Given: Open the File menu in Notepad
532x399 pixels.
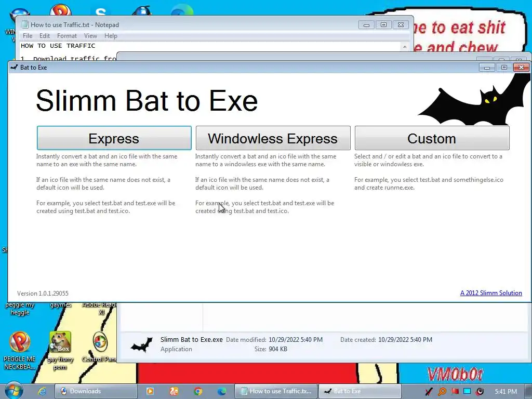Looking at the screenshot, I should point(28,36).
